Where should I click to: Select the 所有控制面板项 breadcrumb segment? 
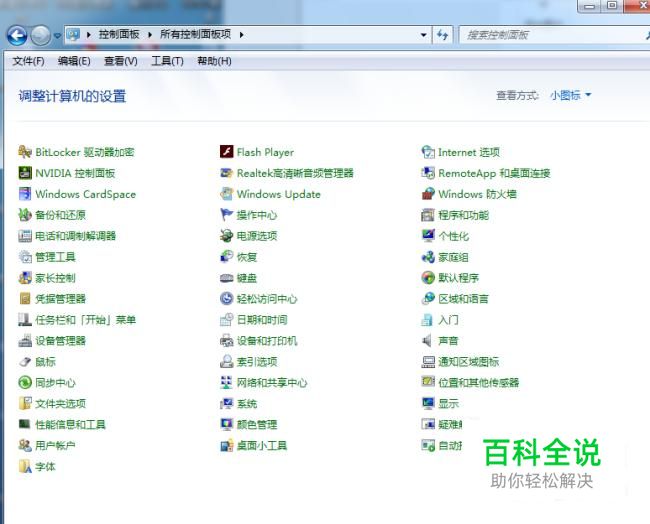[x=196, y=34]
